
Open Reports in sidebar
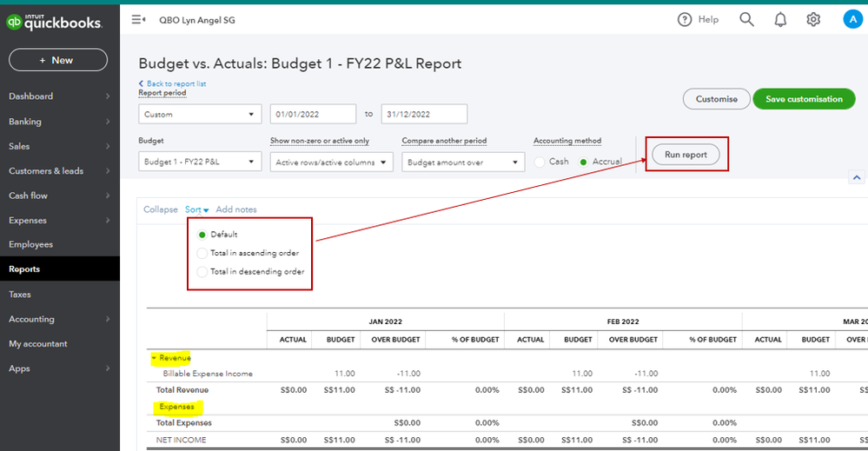tap(60, 269)
